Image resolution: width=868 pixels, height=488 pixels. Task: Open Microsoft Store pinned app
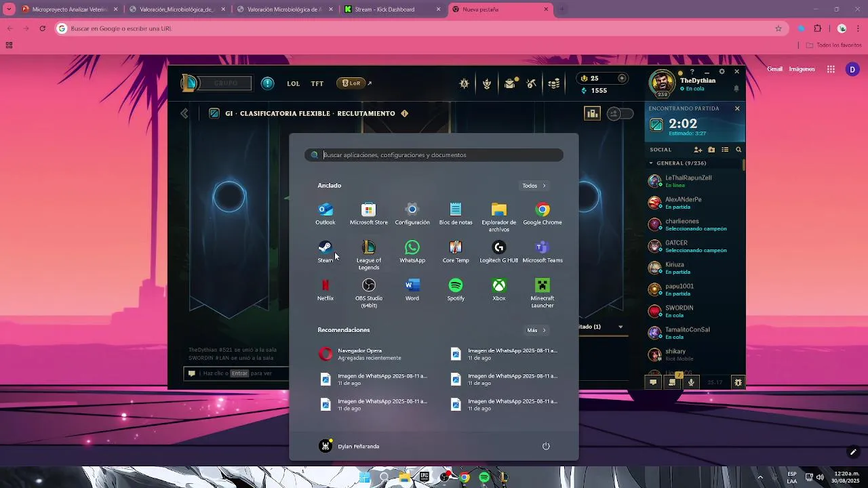[x=369, y=214]
